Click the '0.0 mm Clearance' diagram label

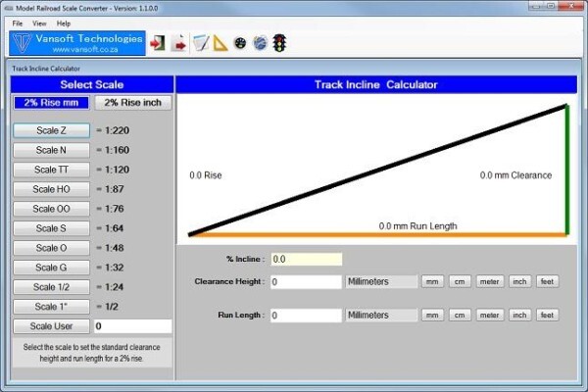516,175
